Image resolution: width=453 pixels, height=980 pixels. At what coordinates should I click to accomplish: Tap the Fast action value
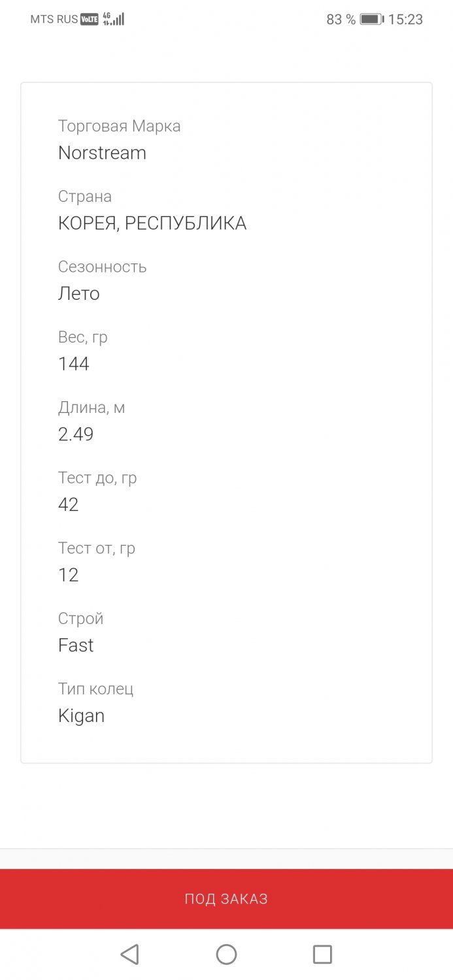point(76,645)
